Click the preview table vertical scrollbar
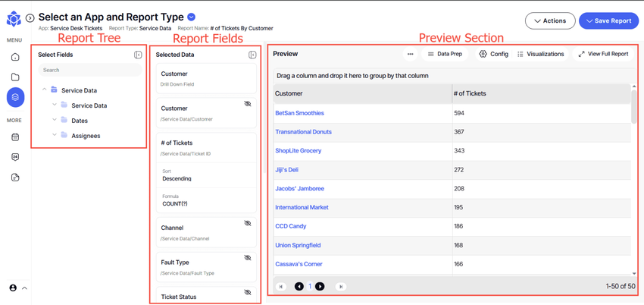 [634, 106]
